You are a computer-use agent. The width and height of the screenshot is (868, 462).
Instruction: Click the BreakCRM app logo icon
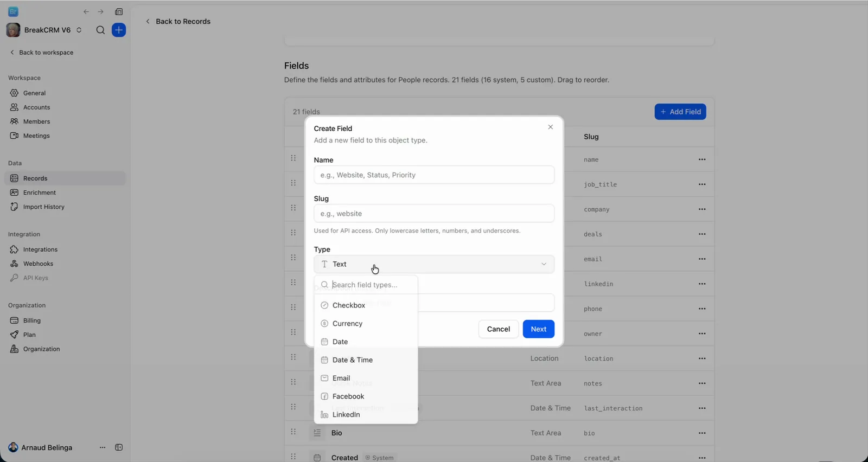click(14, 12)
